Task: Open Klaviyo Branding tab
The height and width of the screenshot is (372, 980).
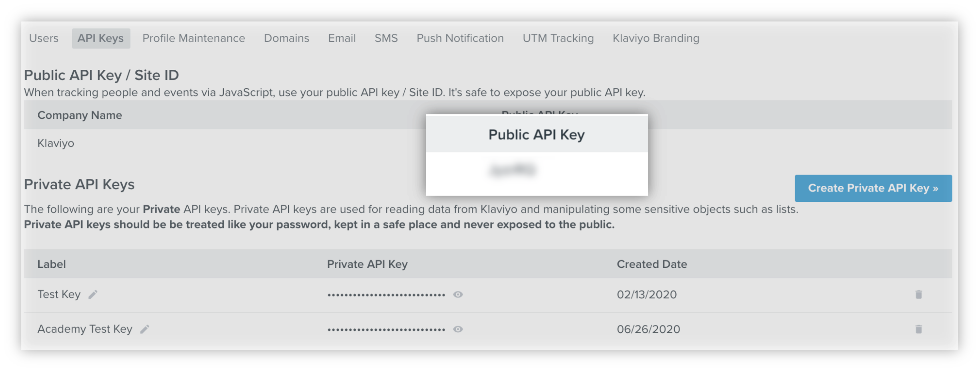Action: [x=656, y=38]
